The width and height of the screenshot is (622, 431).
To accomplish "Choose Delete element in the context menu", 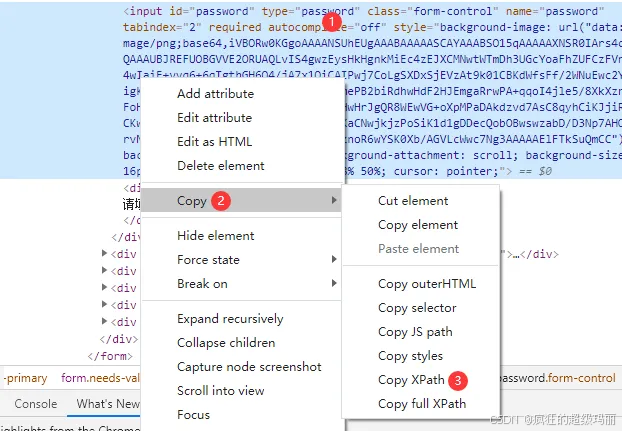I will (x=221, y=166).
